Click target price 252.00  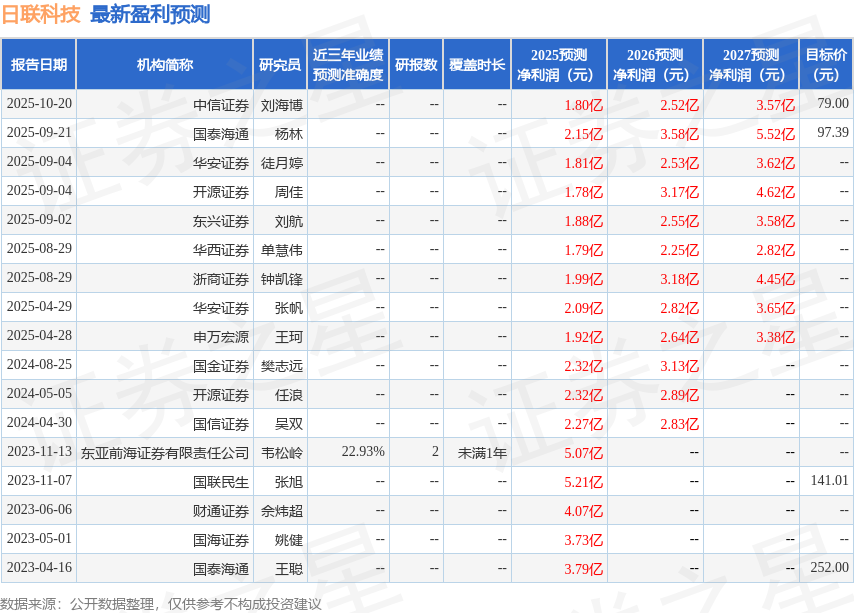(x=829, y=567)
